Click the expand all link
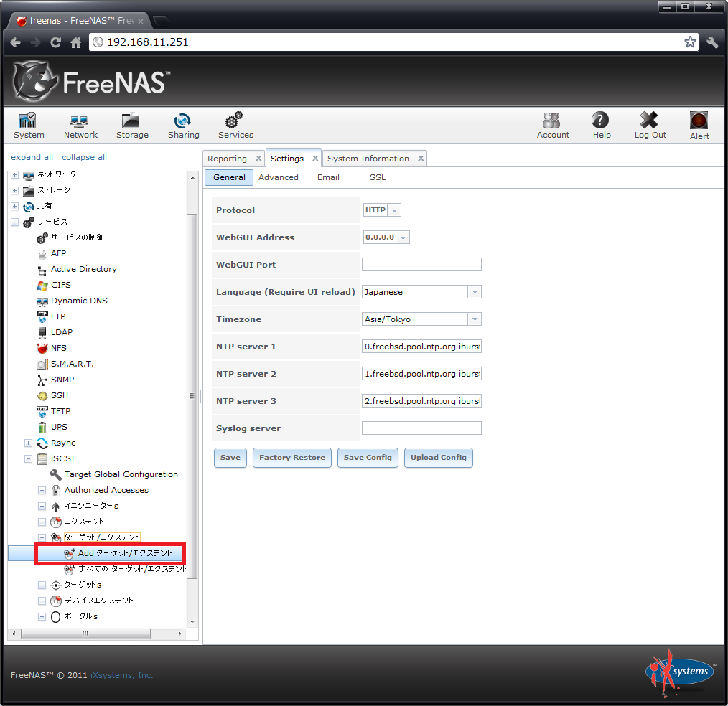This screenshot has width=728, height=706. (32, 157)
